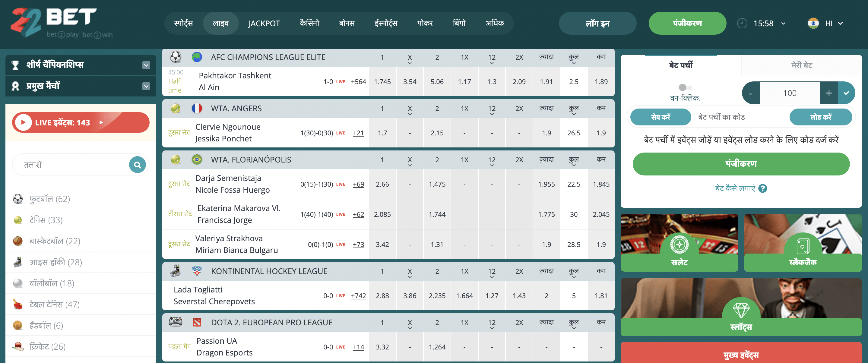
Task: Select odds 2.15 for Jessika Ponchet
Action: 437,133
